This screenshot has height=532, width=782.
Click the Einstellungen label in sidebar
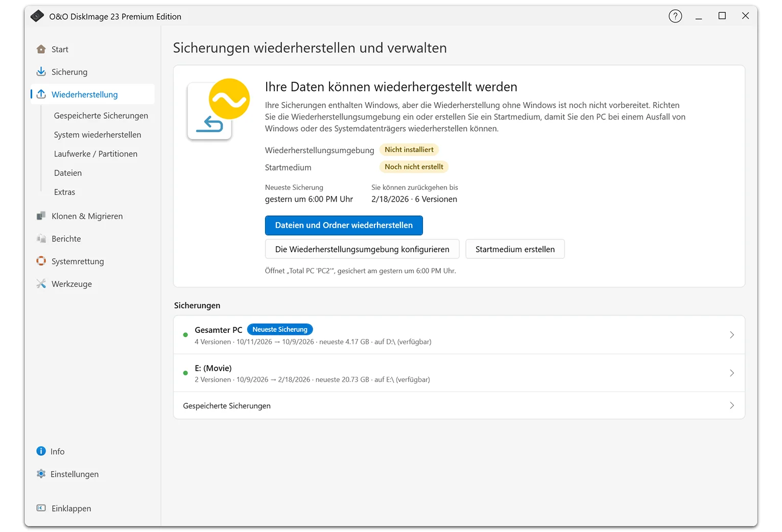click(75, 474)
